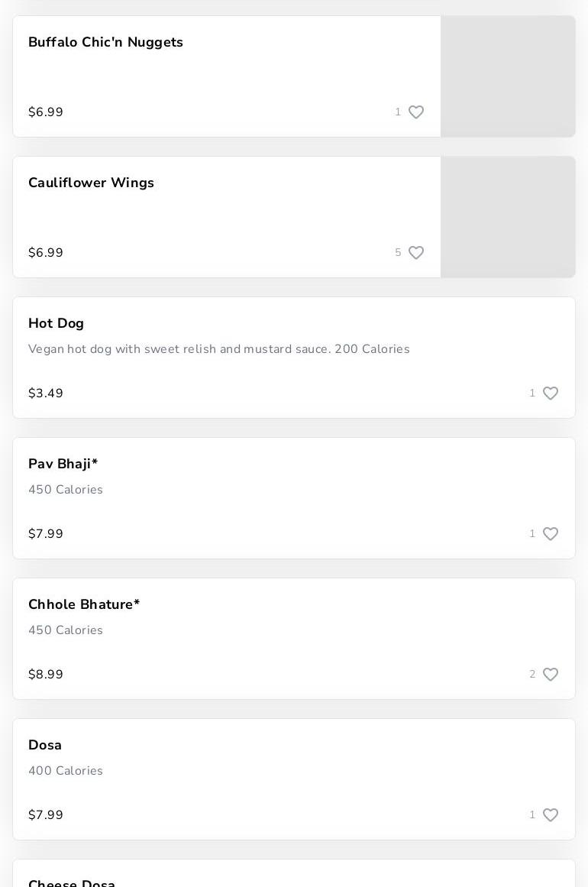Click the 400 Calories text under Dosa
The width and height of the screenshot is (588, 887).
pos(66,772)
